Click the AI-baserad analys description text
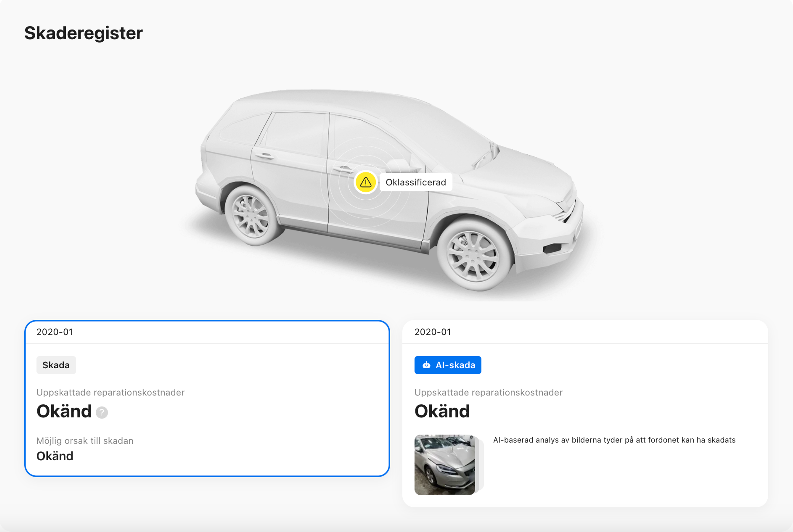Screen dimensions: 793x532 [614, 440]
